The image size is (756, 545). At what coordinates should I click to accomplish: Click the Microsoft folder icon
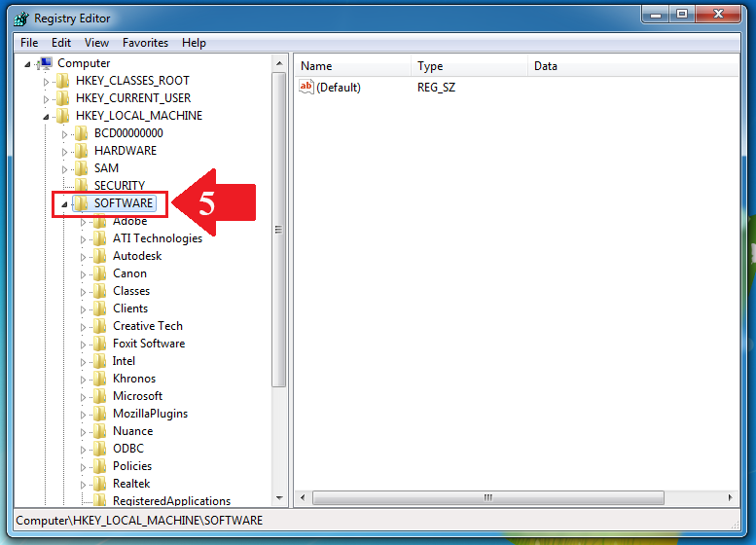(x=100, y=396)
